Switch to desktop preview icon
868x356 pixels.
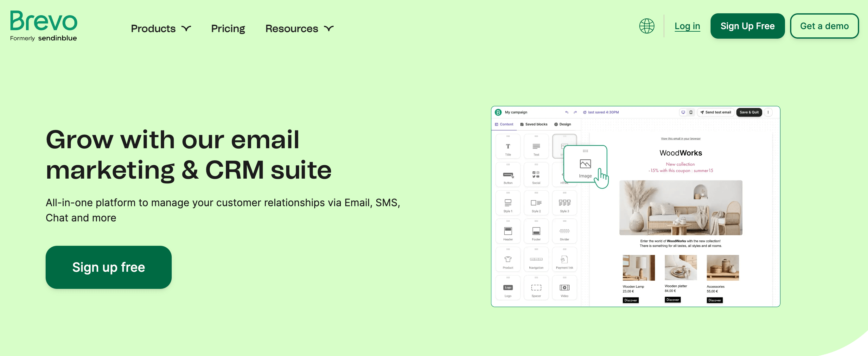click(x=683, y=112)
